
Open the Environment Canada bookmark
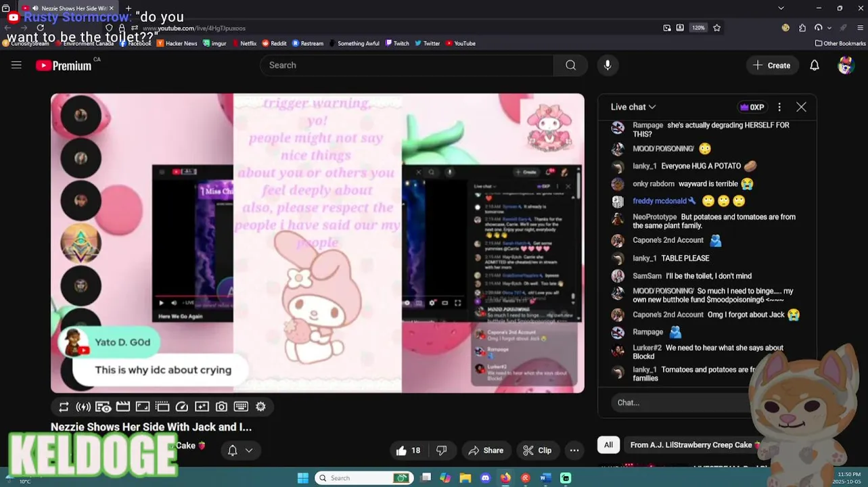85,43
